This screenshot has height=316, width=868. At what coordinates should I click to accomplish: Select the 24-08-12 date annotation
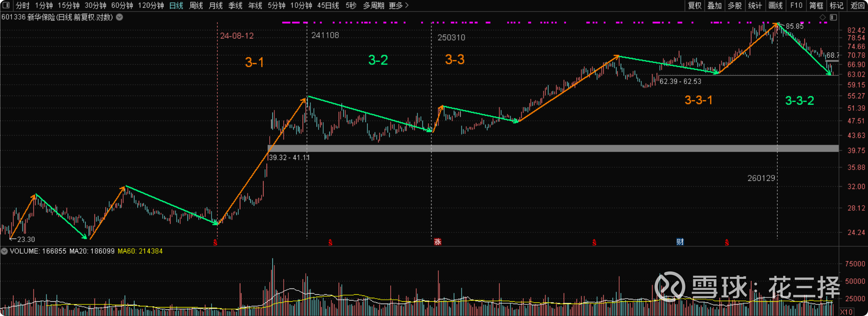point(237,36)
